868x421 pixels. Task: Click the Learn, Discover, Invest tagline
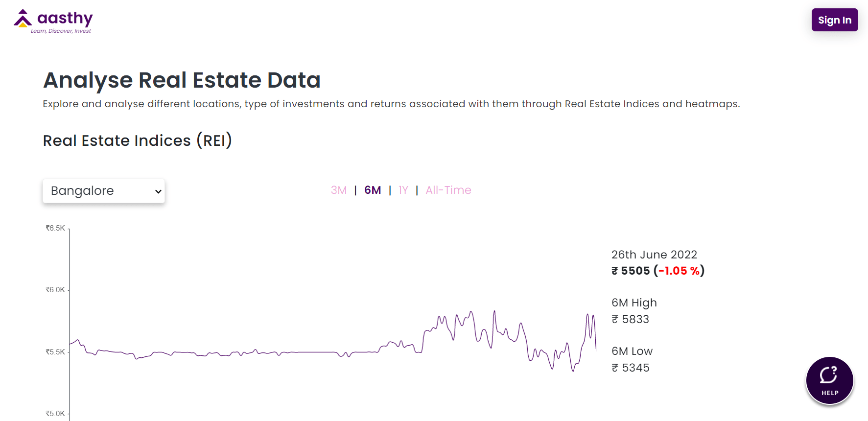pyautogui.click(x=61, y=31)
